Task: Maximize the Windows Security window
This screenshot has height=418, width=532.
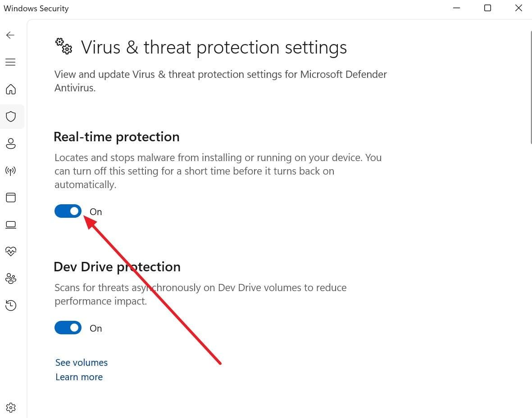Action: 487,8
